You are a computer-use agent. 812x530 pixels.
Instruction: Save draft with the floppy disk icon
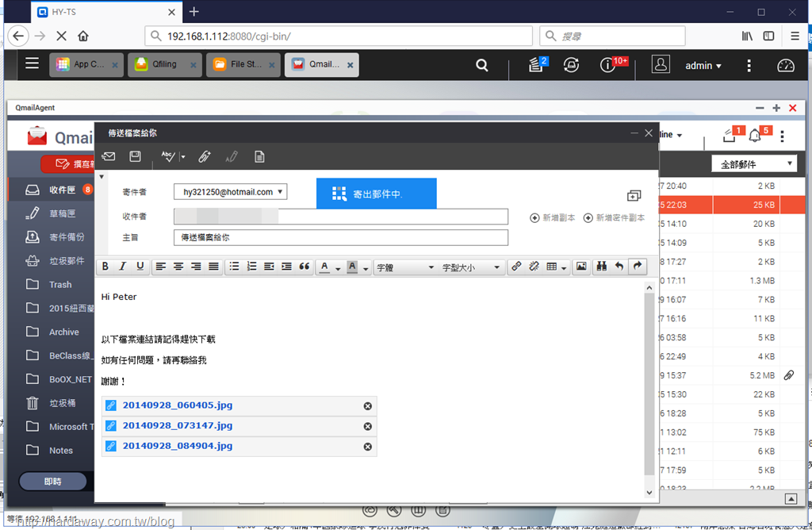[x=135, y=156]
